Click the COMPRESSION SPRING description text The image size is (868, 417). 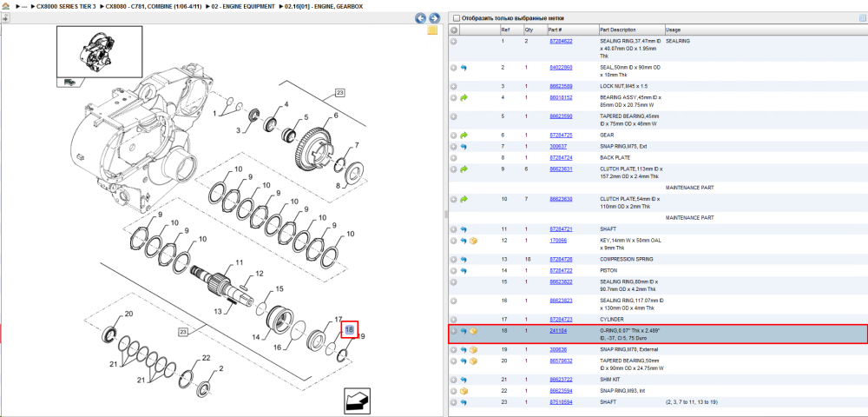tap(626, 260)
